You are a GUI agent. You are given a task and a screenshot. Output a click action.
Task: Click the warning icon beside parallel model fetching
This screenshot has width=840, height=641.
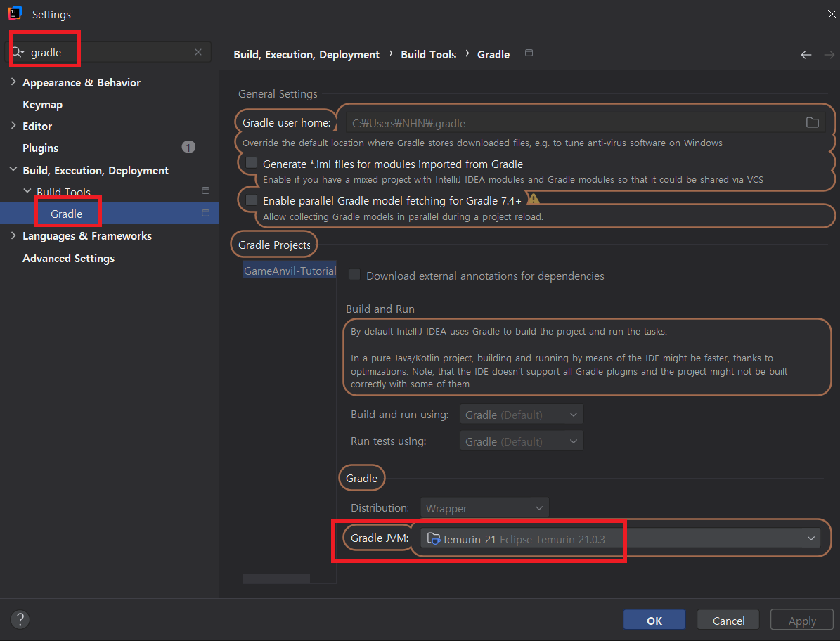[534, 200]
